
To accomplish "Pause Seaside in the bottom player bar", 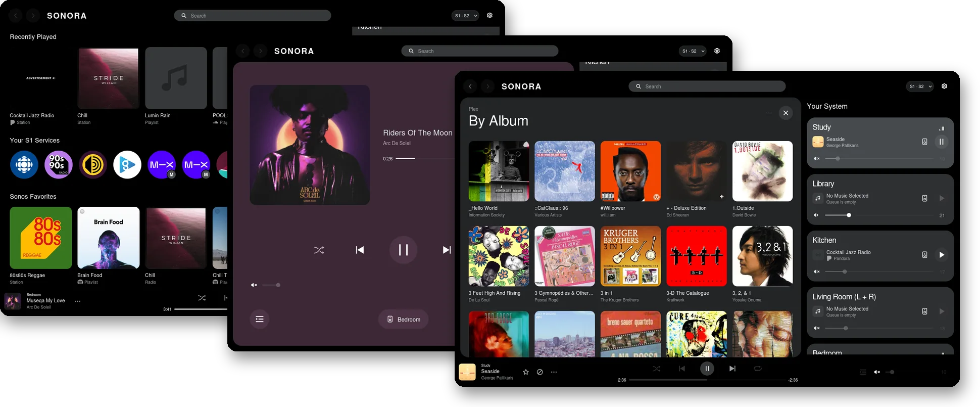I will (707, 369).
